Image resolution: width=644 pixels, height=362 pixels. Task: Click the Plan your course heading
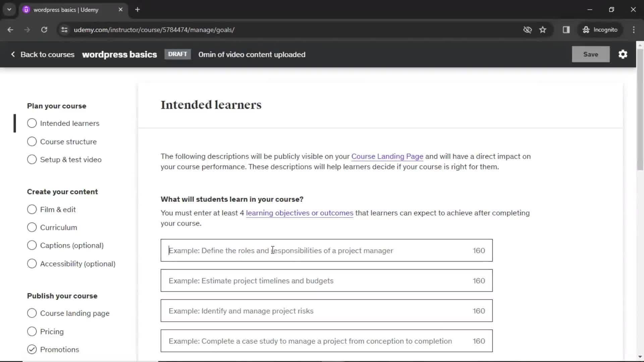coord(57,106)
